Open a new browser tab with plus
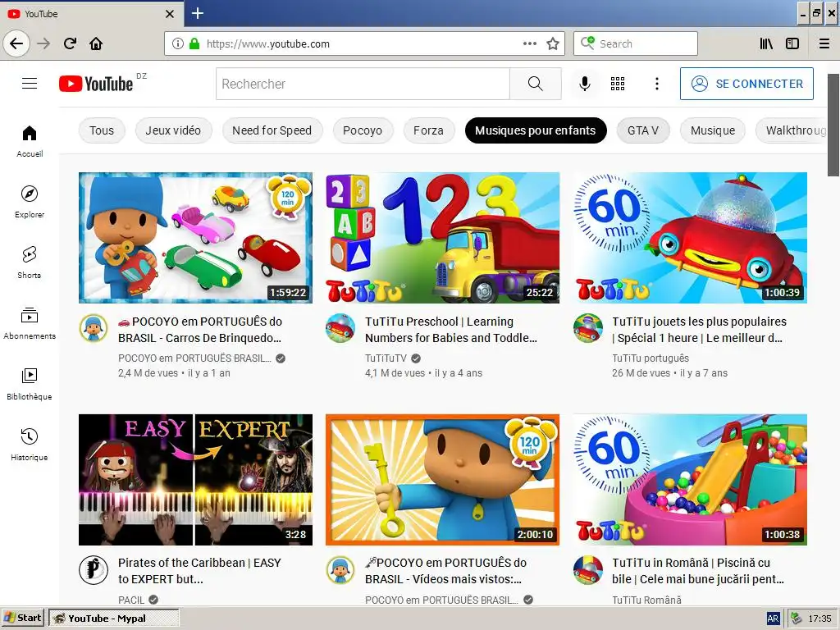This screenshot has height=630, width=840. (198, 13)
